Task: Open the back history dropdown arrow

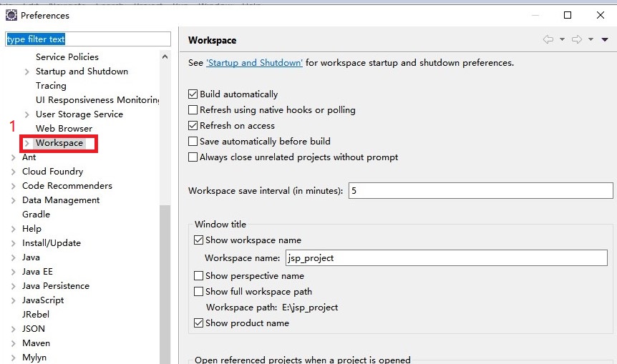Action: tap(563, 39)
